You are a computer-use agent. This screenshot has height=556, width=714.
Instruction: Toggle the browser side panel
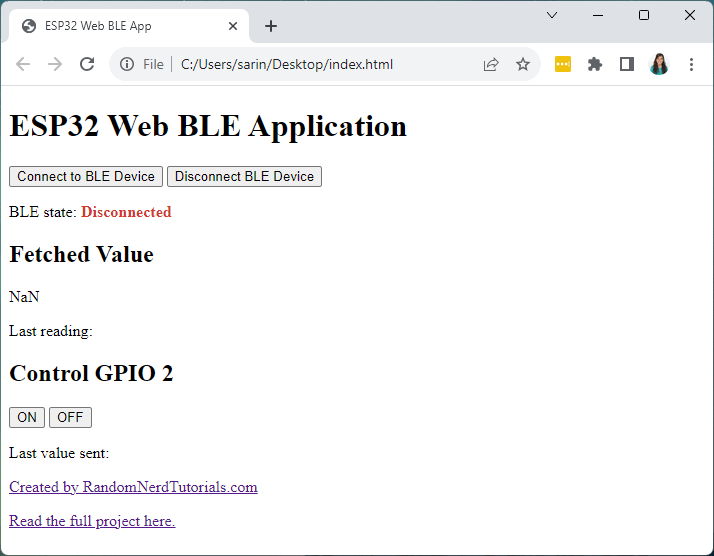pos(627,64)
